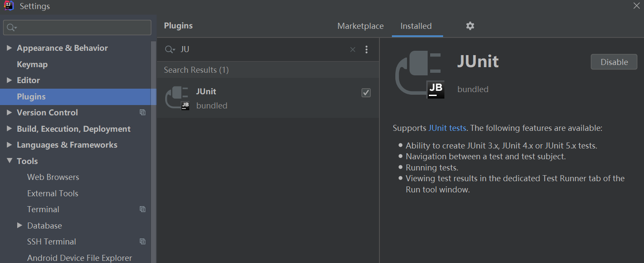Screen dimensions: 644x263
Task: Open the plugin search options menu
Action: tap(367, 50)
